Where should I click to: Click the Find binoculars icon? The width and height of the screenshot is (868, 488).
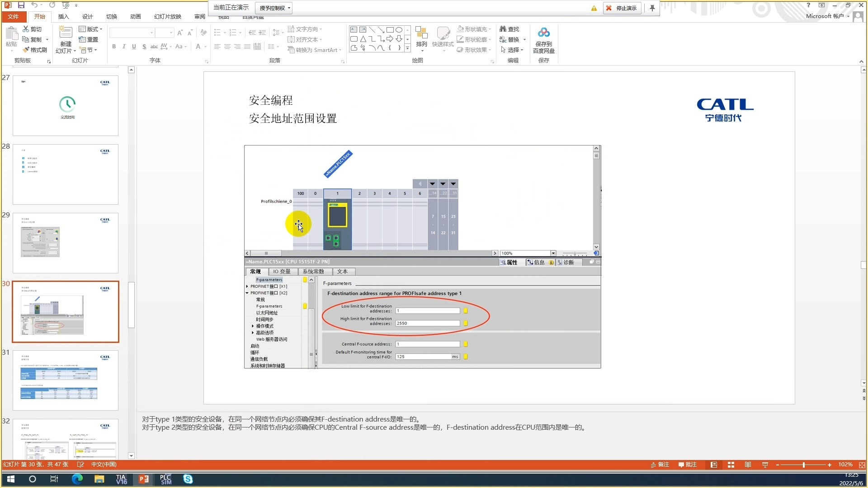pos(503,29)
